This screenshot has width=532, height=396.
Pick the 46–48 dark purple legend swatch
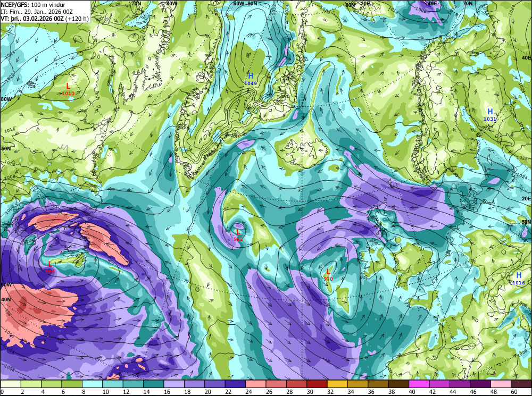coord(480,384)
